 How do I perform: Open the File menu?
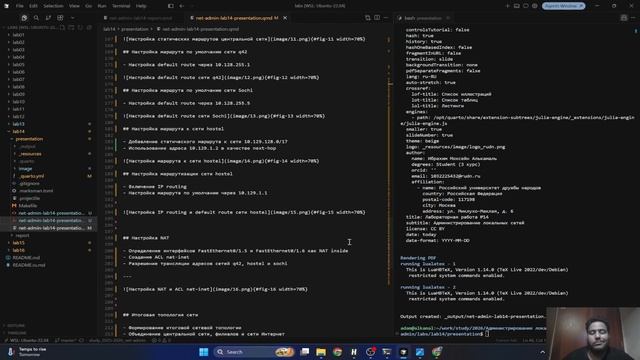[19, 6]
